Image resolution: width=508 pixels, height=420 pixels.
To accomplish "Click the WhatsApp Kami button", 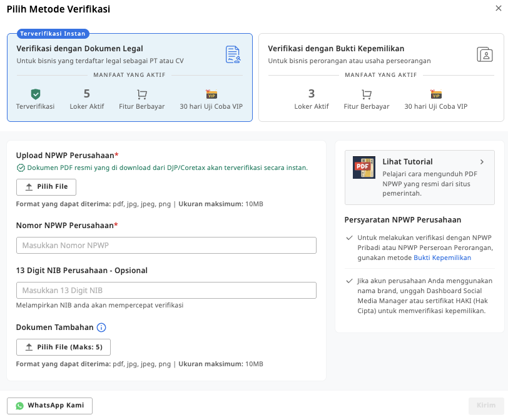I will pyautogui.click(x=50, y=405).
